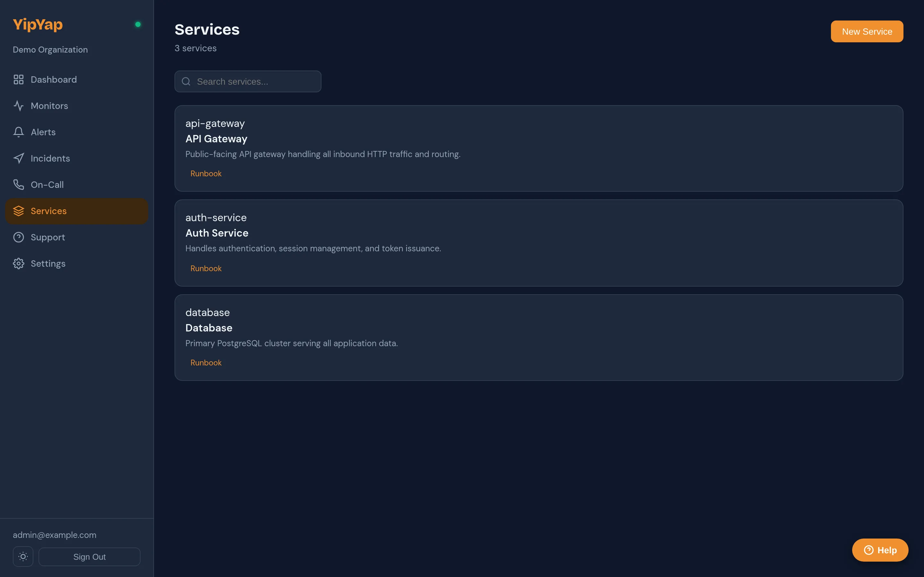The image size is (924, 577).
Task: Select the Dashboard icon in the sidebar
Action: pos(19,79)
